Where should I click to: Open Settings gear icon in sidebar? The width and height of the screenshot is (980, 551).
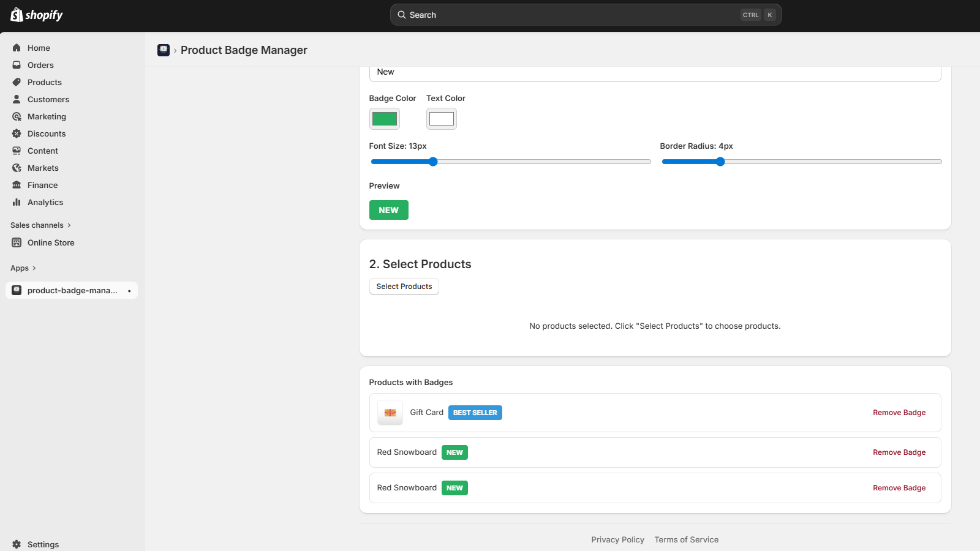click(17, 544)
